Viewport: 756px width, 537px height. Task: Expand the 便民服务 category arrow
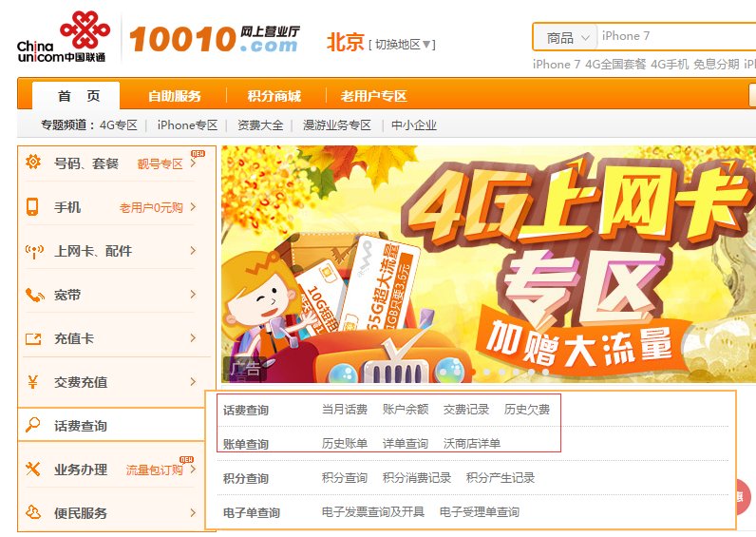pos(193,512)
